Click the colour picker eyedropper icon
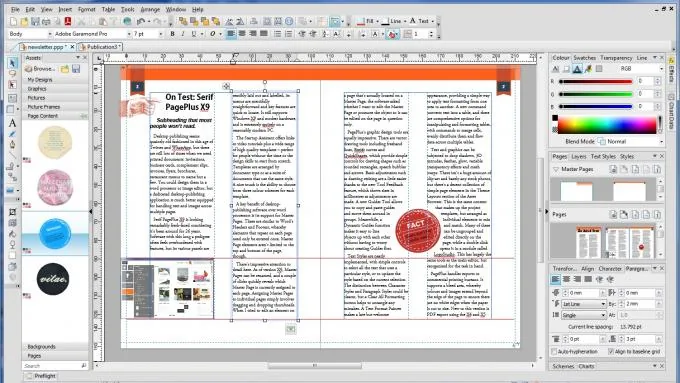 point(588,69)
